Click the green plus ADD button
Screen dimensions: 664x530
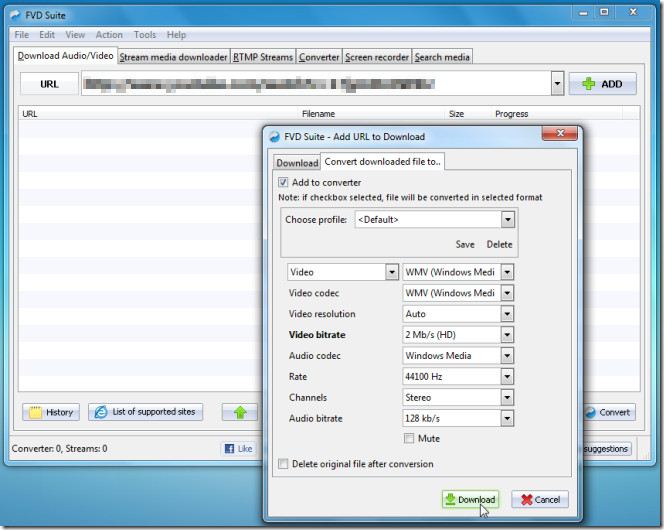click(602, 84)
